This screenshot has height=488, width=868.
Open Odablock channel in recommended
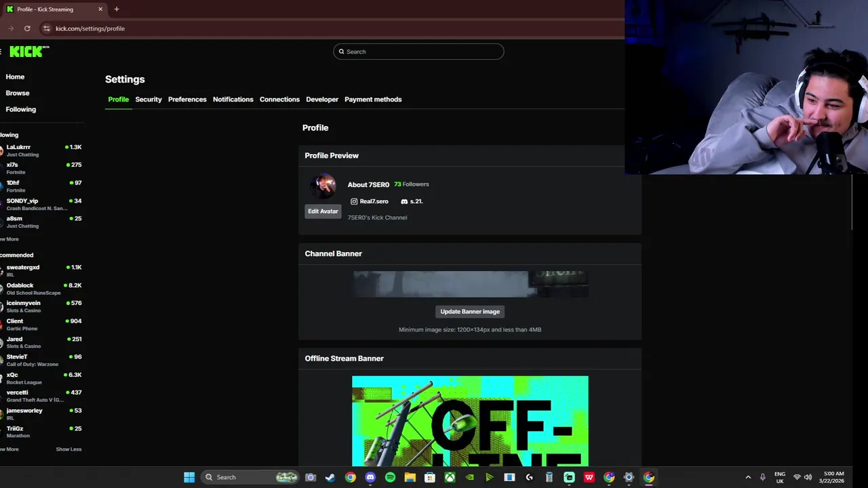click(41, 289)
